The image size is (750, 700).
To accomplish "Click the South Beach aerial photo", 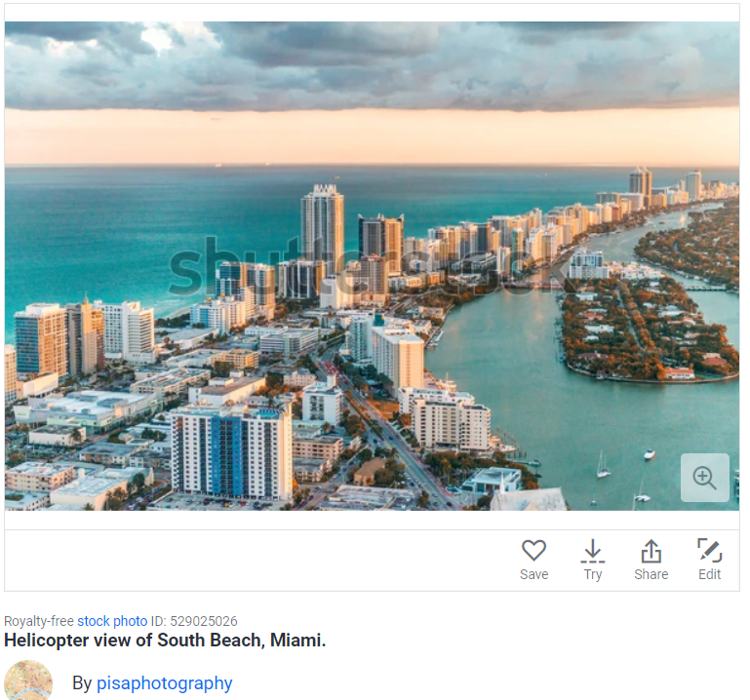I will pyautogui.click(x=373, y=266).
